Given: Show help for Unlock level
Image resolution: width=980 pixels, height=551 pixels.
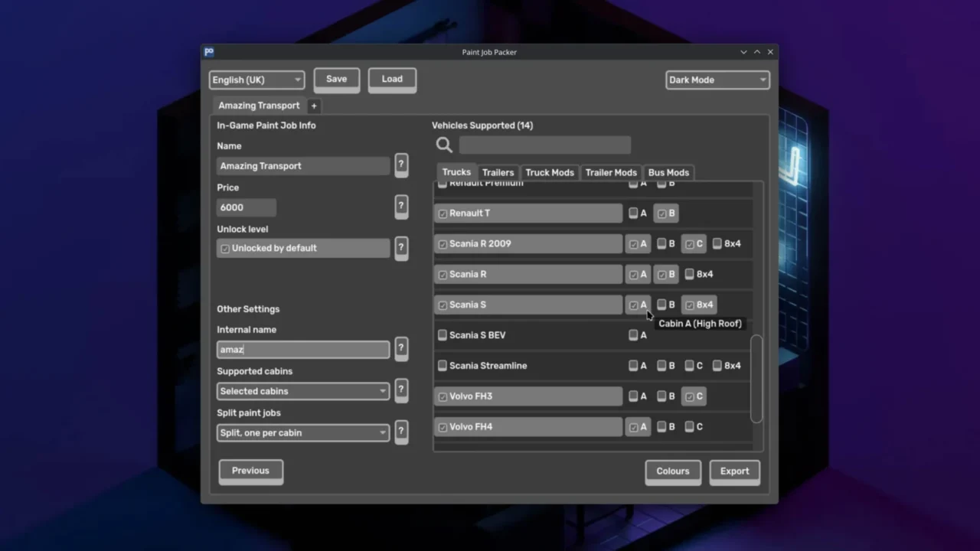Looking at the screenshot, I should click(x=400, y=248).
